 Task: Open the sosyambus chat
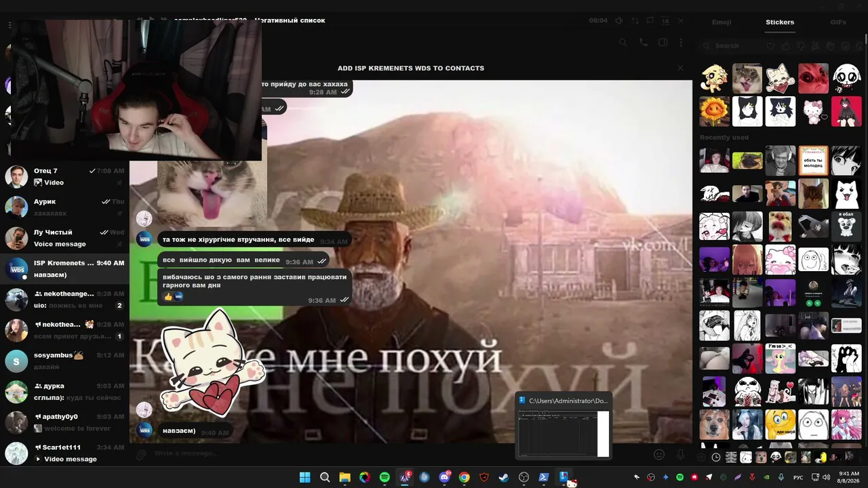[x=64, y=361]
